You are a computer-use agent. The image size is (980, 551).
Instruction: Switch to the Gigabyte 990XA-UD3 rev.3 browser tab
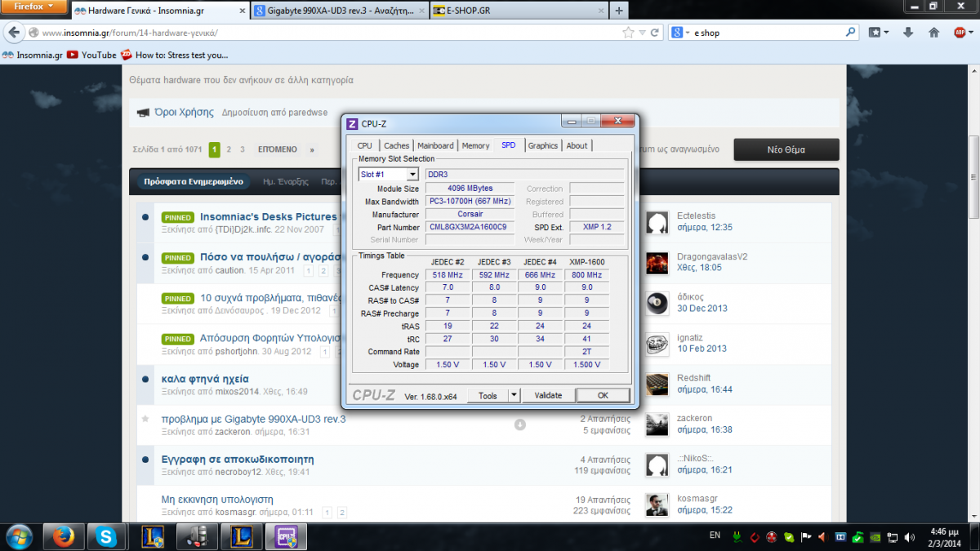tap(338, 11)
